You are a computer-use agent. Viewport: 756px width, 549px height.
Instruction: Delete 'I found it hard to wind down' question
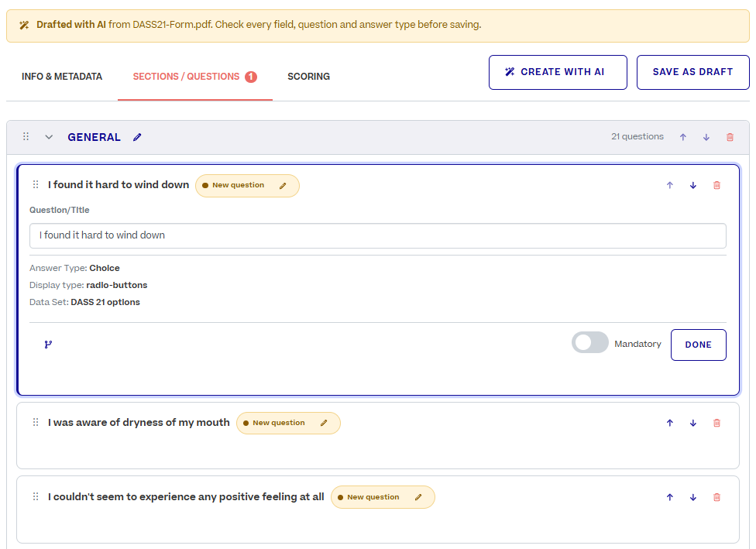717,185
